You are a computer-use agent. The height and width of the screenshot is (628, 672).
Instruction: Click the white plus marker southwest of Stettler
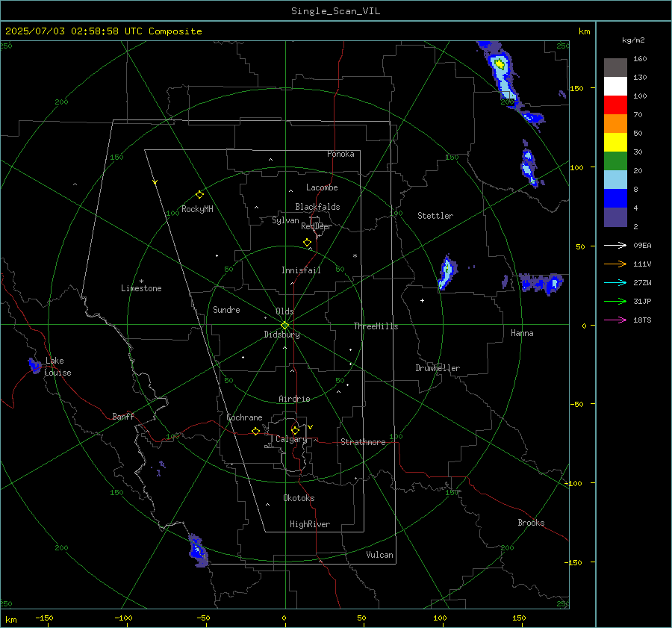422,300
